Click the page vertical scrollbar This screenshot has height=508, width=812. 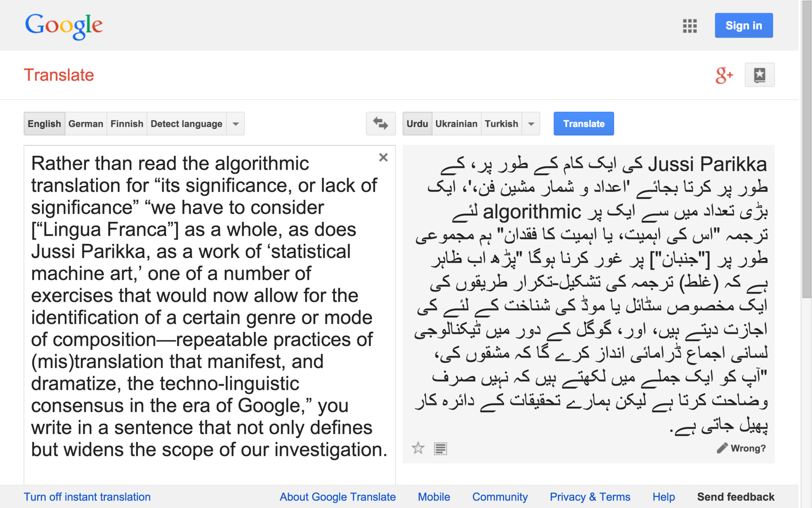coord(806,169)
